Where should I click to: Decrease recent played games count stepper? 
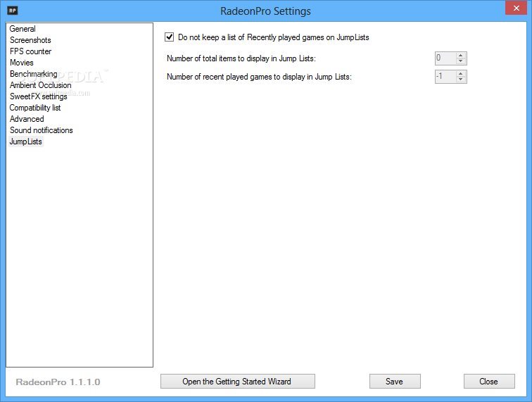tap(460, 80)
